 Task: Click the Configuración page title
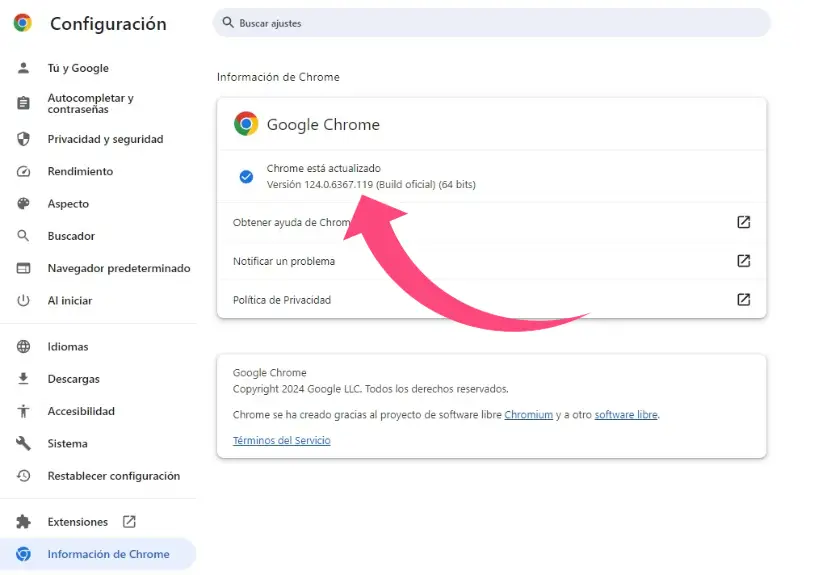(x=108, y=24)
